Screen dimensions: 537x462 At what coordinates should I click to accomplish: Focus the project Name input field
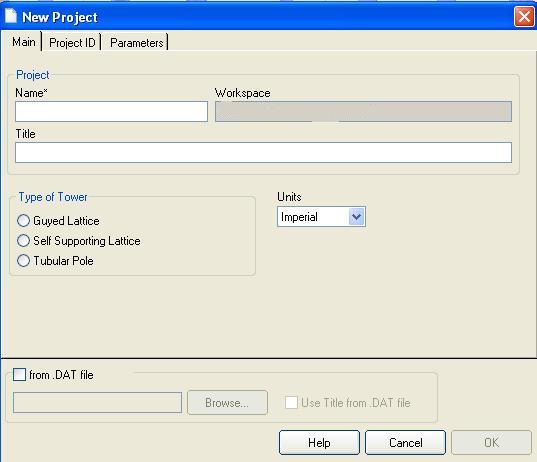[x=111, y=111]
